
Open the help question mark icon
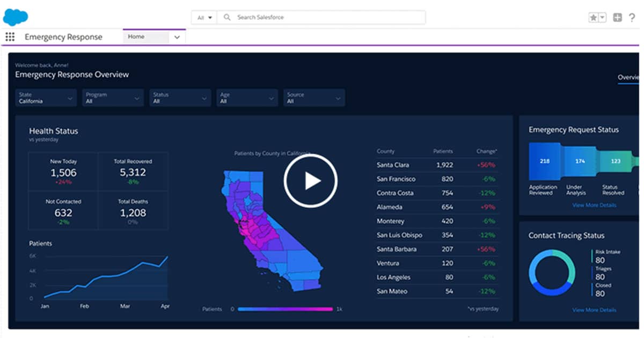[x=632, y=18]
